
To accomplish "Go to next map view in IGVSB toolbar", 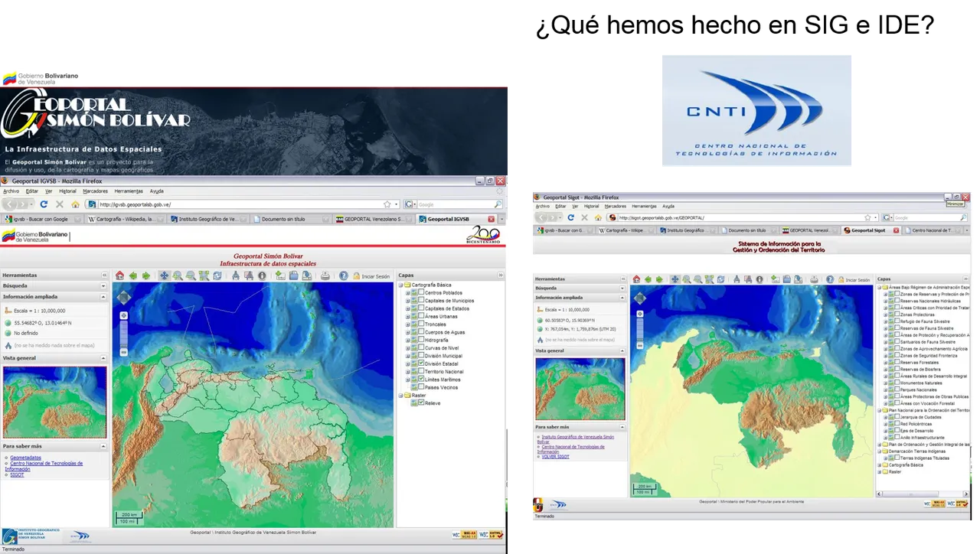I will click(x=145, y=275).
